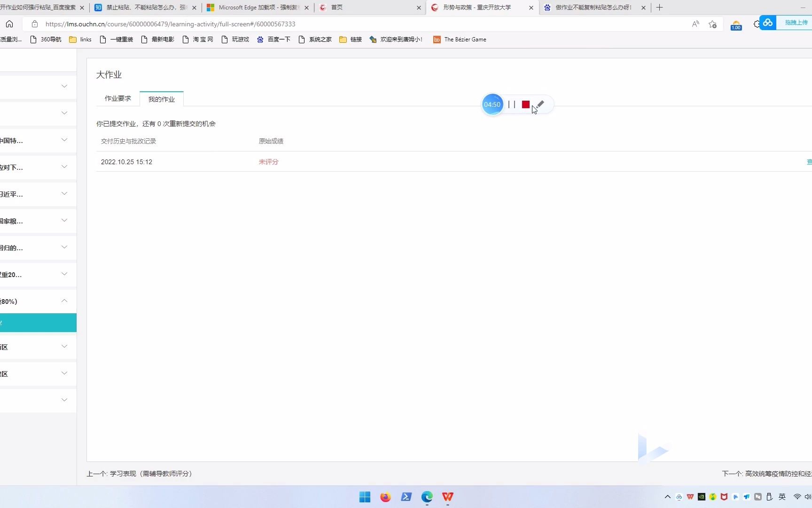Click the site lock icon in address bar
The image size is (812, 508).
click(34, 24)
